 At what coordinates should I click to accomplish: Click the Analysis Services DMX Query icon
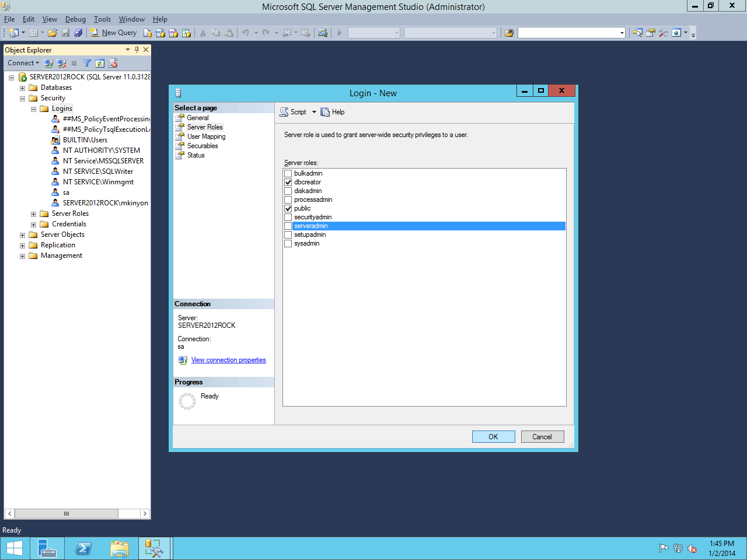[173, 33]
